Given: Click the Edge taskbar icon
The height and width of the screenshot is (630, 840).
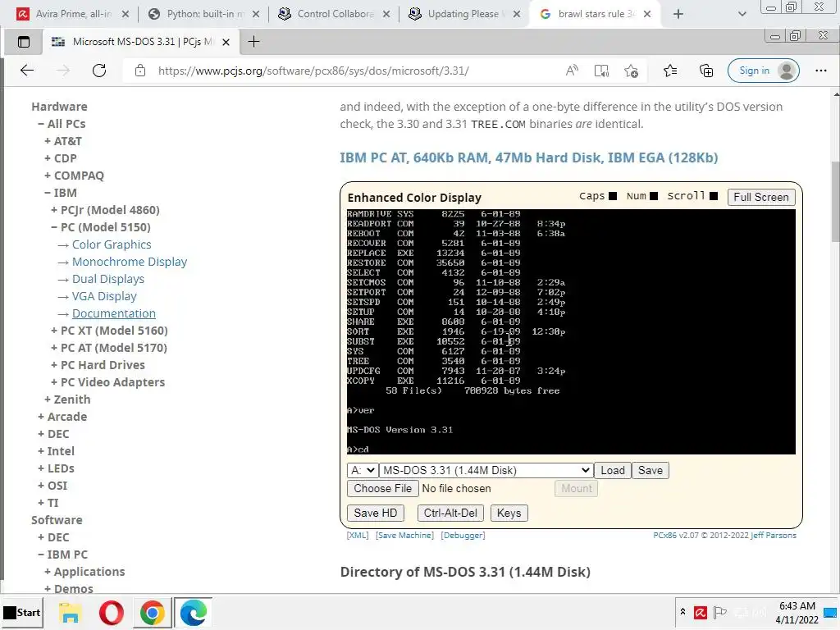Looking at the screenshot, I should pos(194,612).
